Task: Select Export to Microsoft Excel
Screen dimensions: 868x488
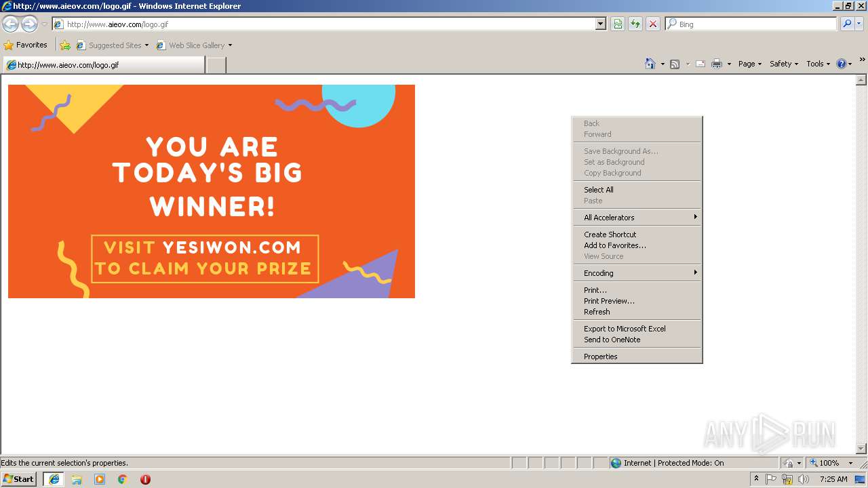Action: pyautogui.click(x=637, y=329)
